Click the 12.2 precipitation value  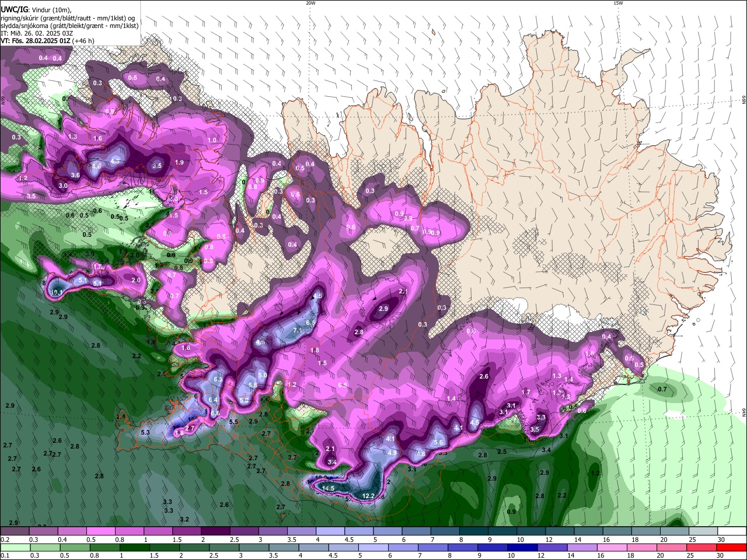(368, 496)
